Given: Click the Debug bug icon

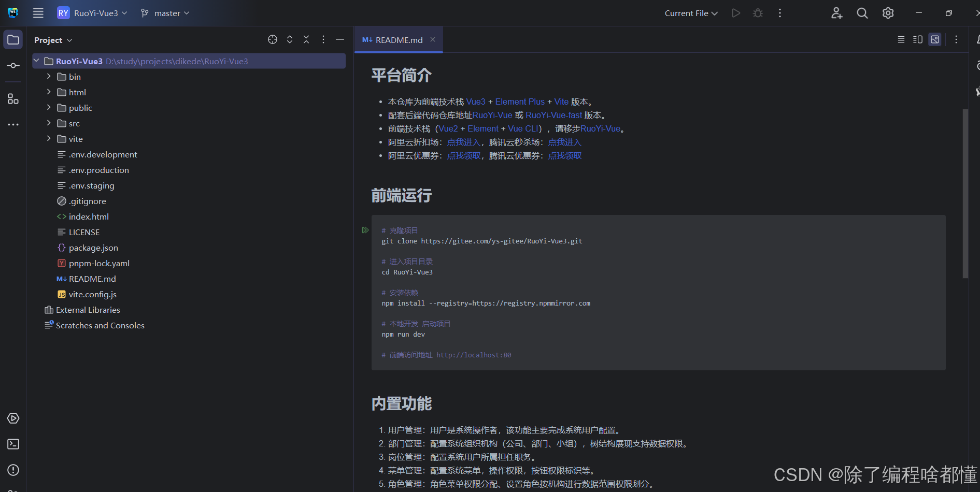Looking at the screenshot, I should pos(758,13).
